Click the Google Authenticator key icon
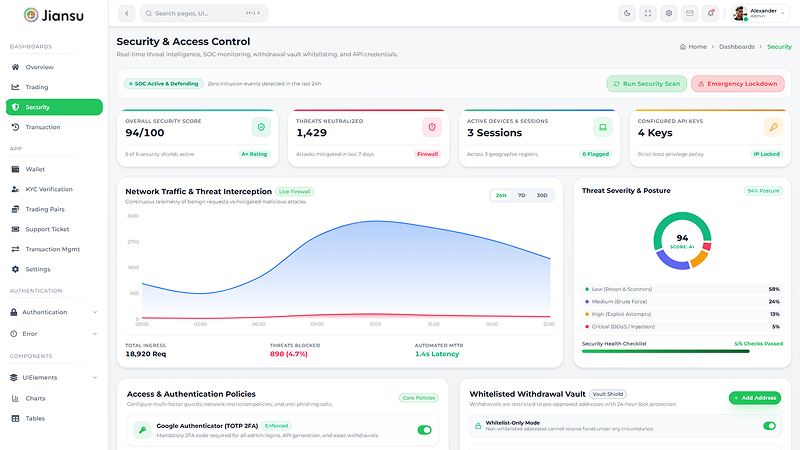Screen dimensions: 800x450 pyautogui.click(x=142, y=430)
